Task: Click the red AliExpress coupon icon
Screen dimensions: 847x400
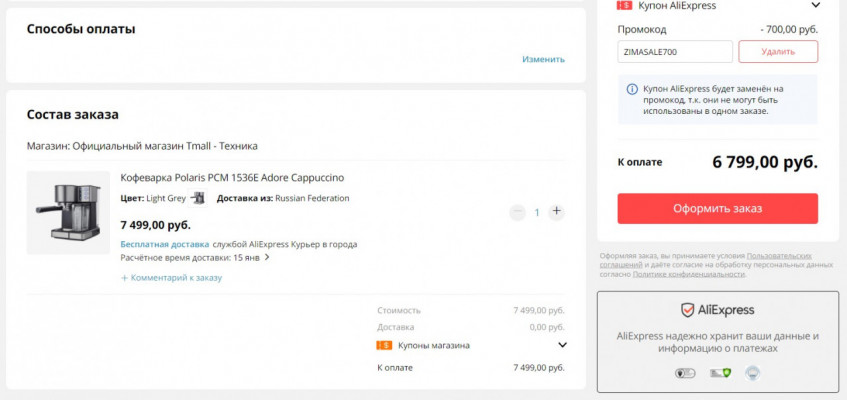Action: coord(625,5)
